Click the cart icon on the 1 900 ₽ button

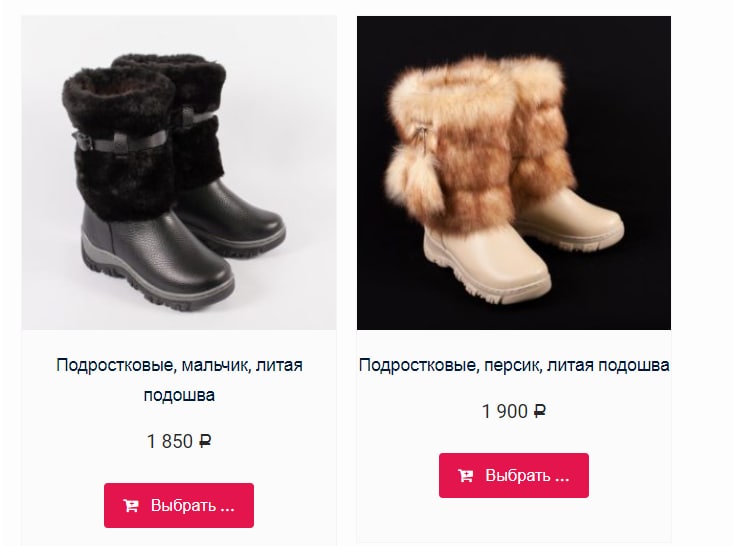(x=465, y=475)
